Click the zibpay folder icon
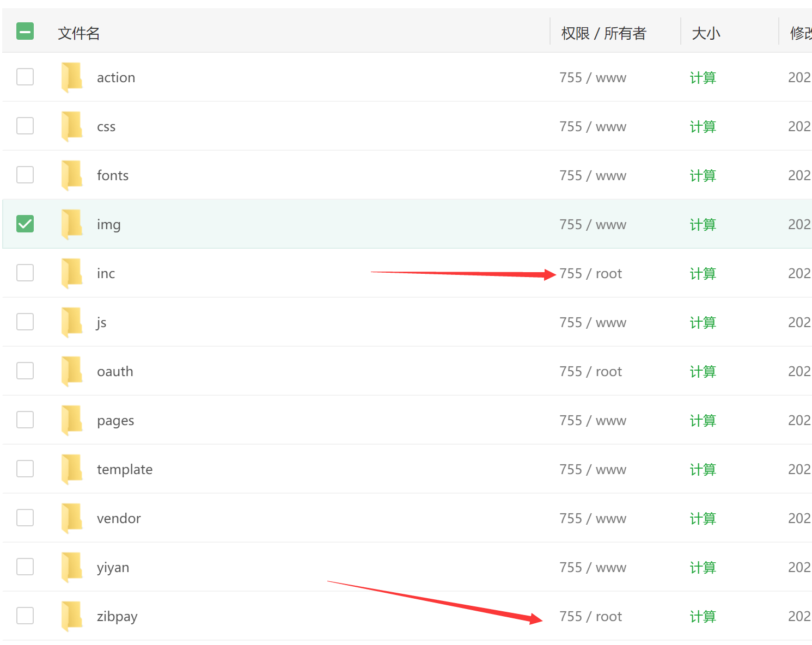 tap(71, 616)
